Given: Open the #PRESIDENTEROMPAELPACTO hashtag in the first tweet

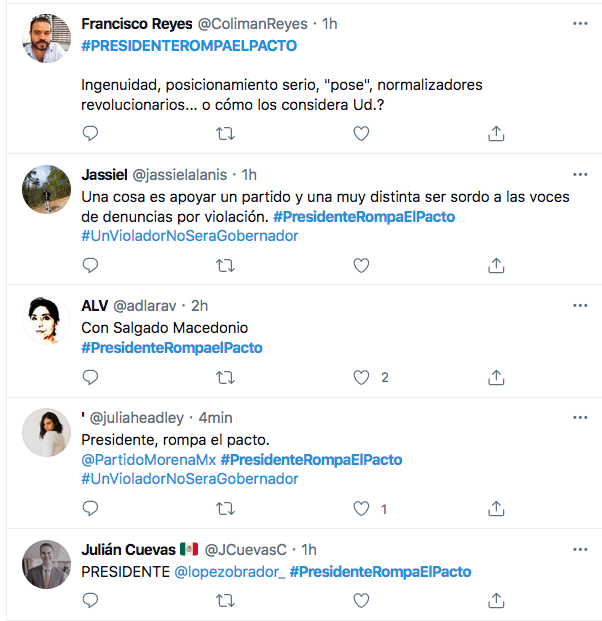Looking at the screenshot, I should pyautogui.click(x=189, y=46).
